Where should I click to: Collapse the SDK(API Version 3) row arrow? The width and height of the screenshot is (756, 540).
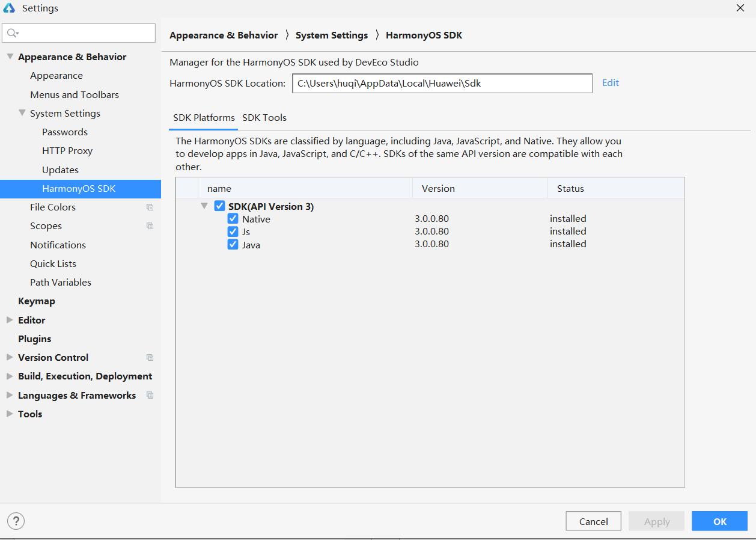pyautogui.click(x=204, y=206)
